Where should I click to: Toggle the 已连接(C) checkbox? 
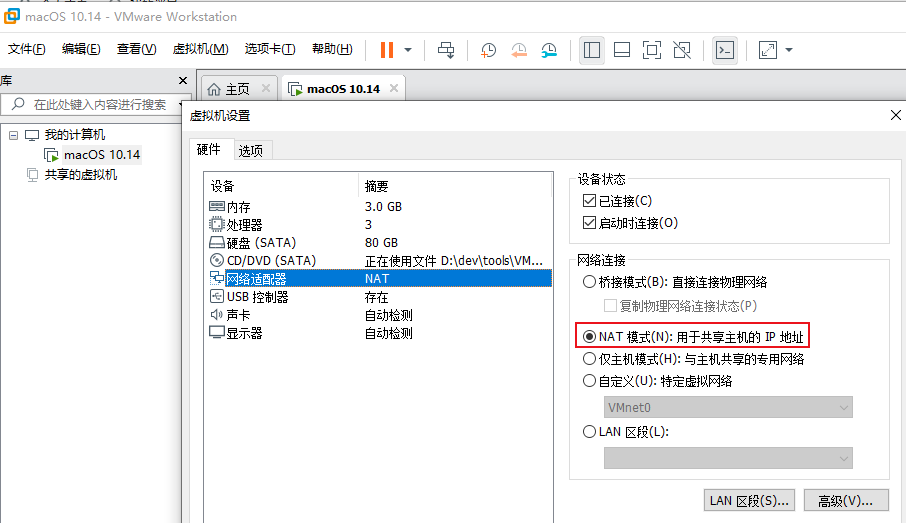[589, 201]
